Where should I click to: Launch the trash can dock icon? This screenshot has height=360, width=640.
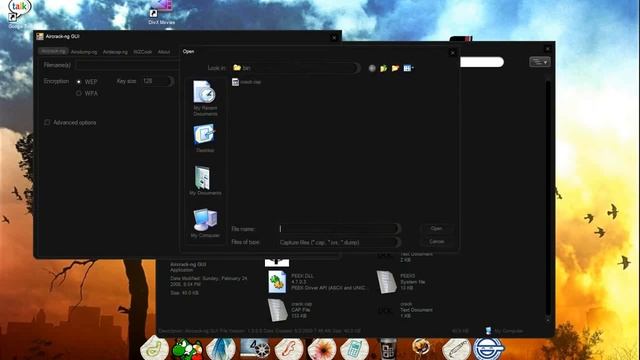(388, 349)
